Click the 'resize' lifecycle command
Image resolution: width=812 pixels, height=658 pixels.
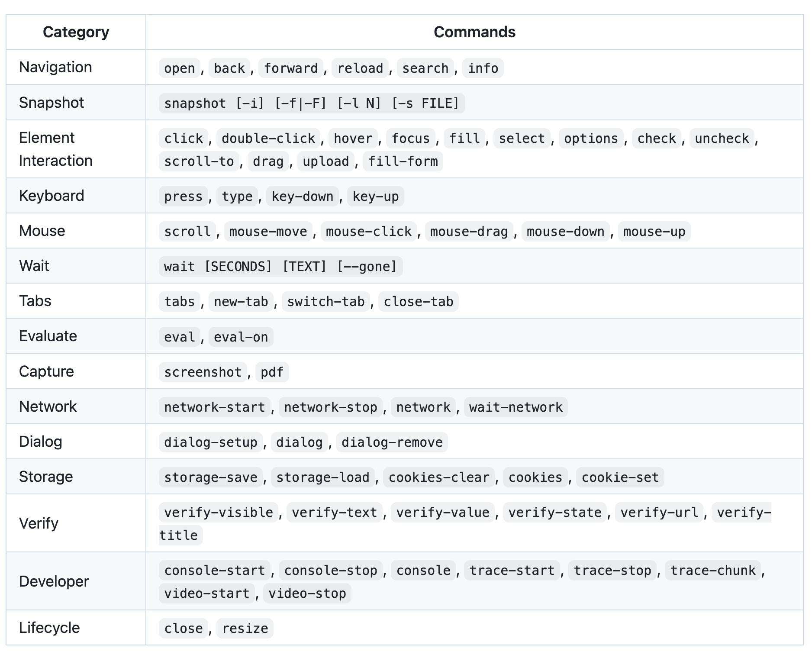(245, 628)
